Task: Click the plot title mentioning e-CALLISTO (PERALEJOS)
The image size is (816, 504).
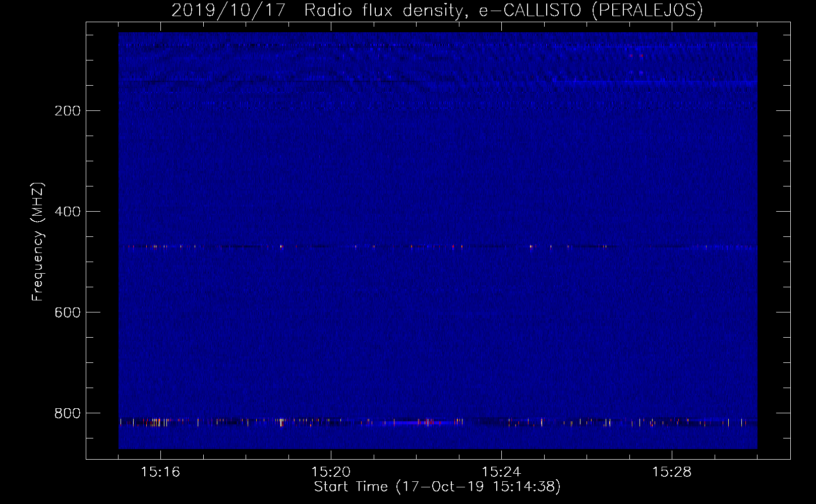Action: pos(437,10)
